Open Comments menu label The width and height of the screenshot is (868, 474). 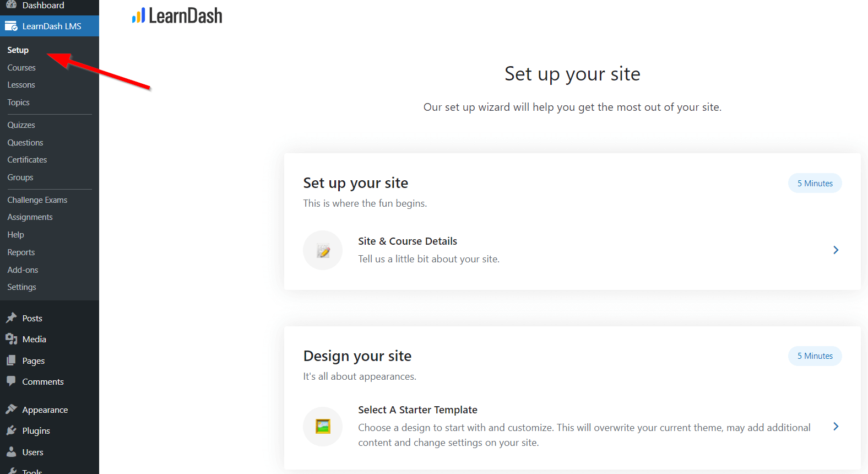[x=43, y=382]
